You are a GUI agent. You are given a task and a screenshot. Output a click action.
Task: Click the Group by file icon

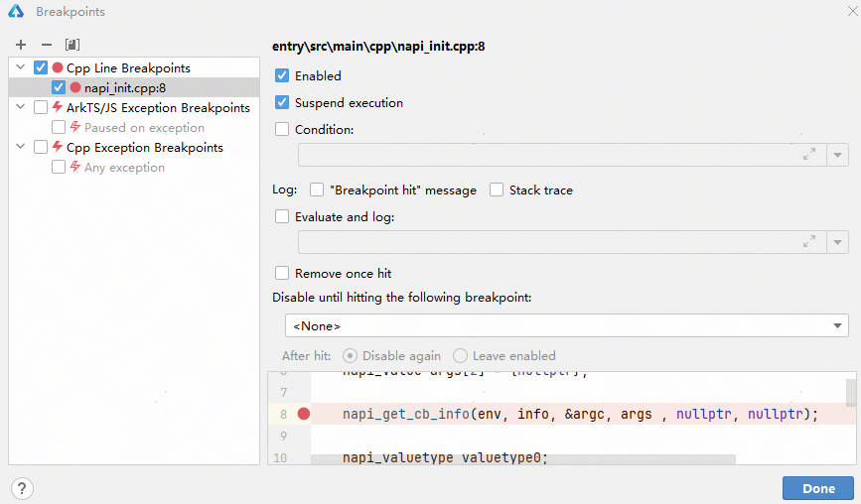pos(72,45)
